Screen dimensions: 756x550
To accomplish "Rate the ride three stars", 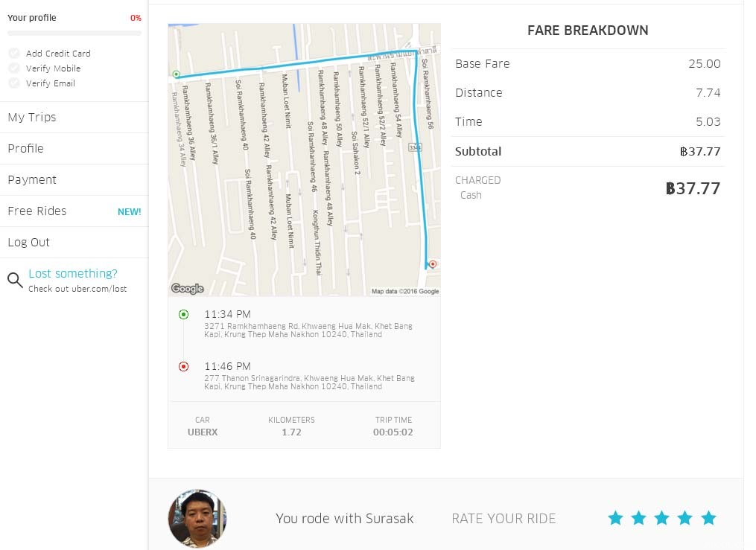I will 661,518.
